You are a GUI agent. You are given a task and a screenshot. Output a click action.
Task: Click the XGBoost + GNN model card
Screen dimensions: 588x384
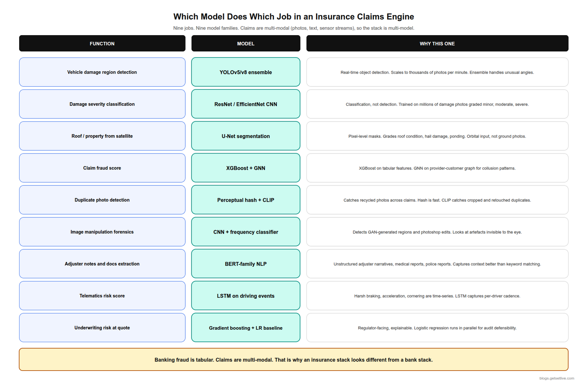246,168
